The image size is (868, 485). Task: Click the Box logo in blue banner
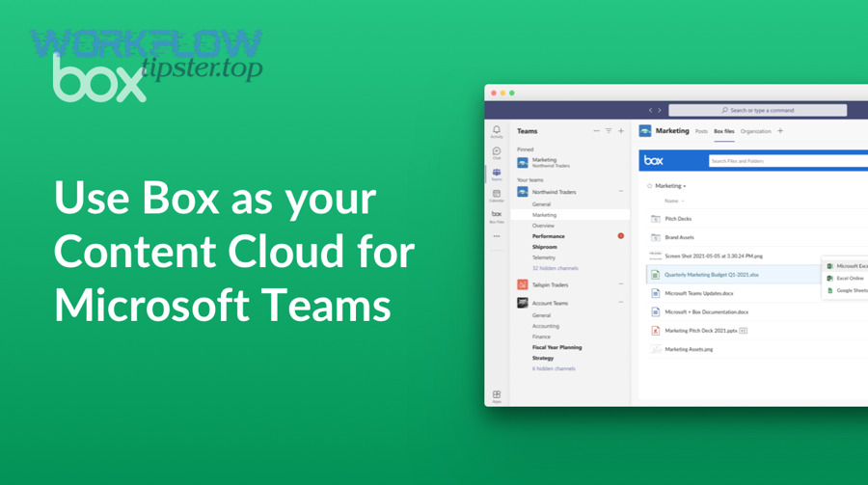coord(654,161)
